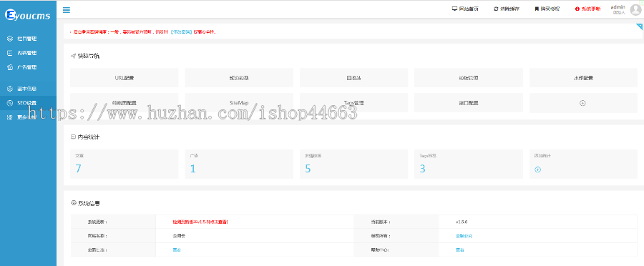Open the 回收站 recycle bin shortcut
The height and width of the screenshot is (266, 644).
(x=353, y=77)
